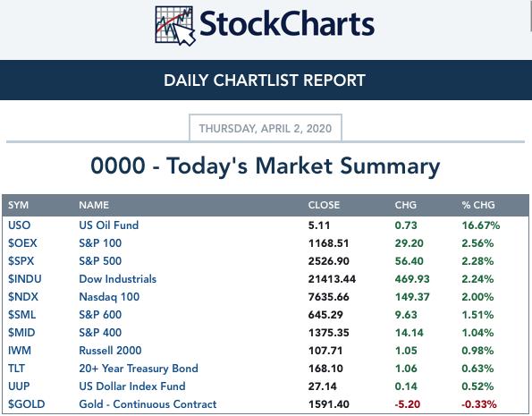Viewport: 532px width, 416px height.
Task: Open the S&P 400 link
Action: click(x=100, y=333)
